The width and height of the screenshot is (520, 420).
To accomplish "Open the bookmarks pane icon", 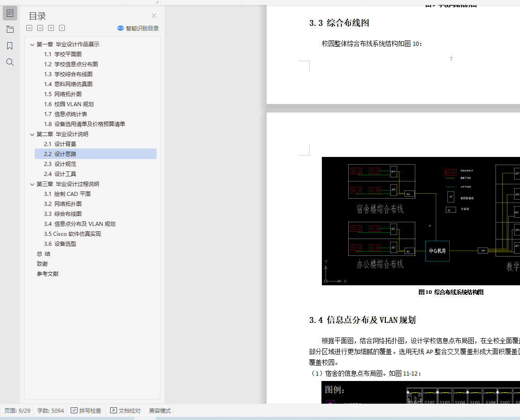I will (10, 46).
